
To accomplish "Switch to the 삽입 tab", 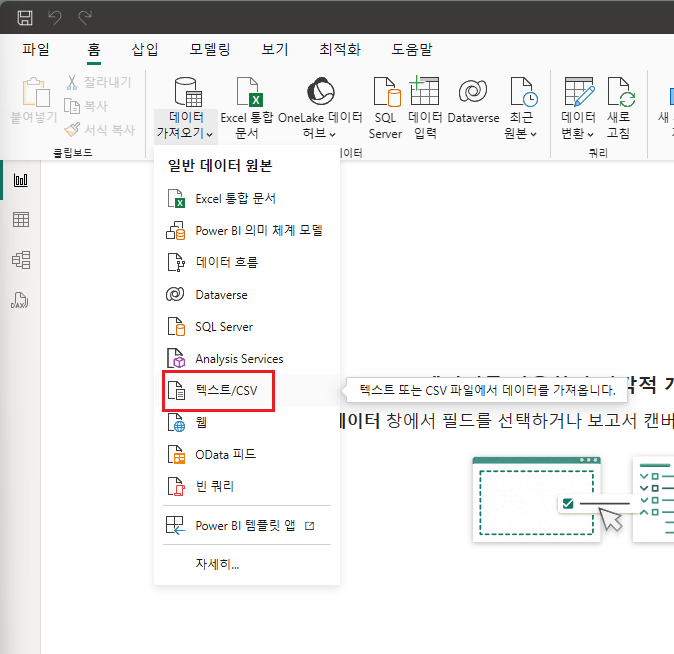I will (145, 49).
